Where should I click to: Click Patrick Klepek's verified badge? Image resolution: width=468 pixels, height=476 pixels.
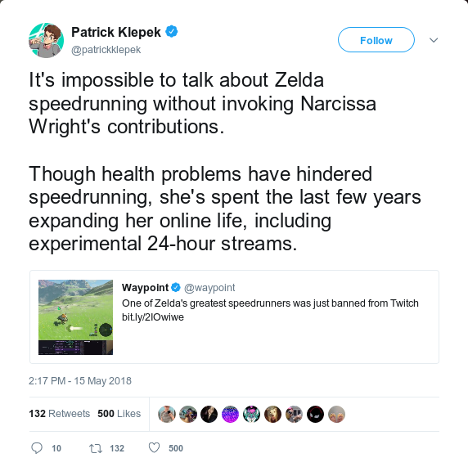point(172,32)
